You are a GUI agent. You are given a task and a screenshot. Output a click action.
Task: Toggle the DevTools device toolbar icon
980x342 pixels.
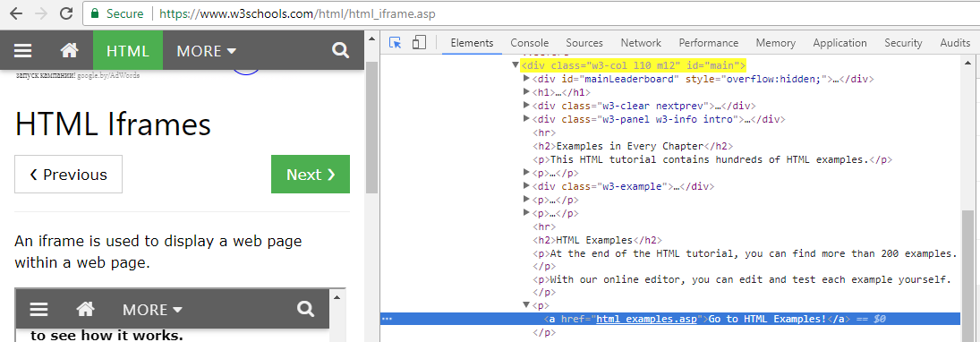click(x=419, y=42)
